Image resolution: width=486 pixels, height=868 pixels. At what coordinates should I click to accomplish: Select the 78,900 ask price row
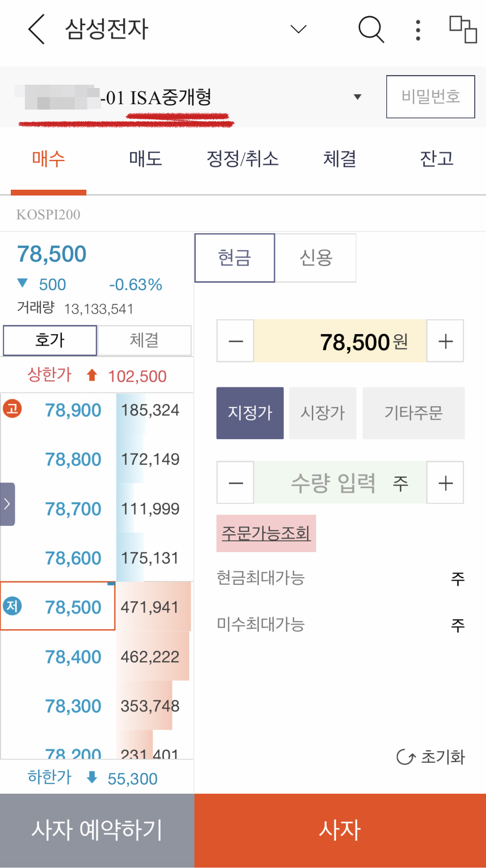73,410
